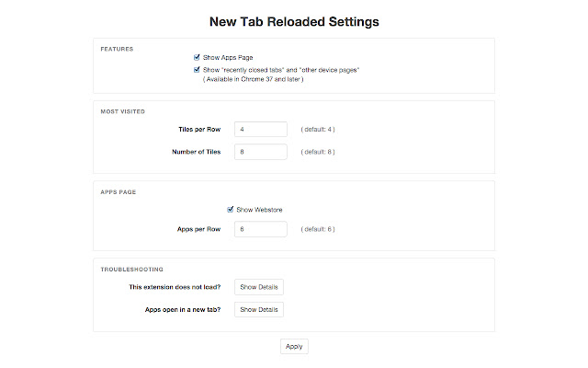Click the Apps per Row input field
588x368 pixels.
(261, 229)
